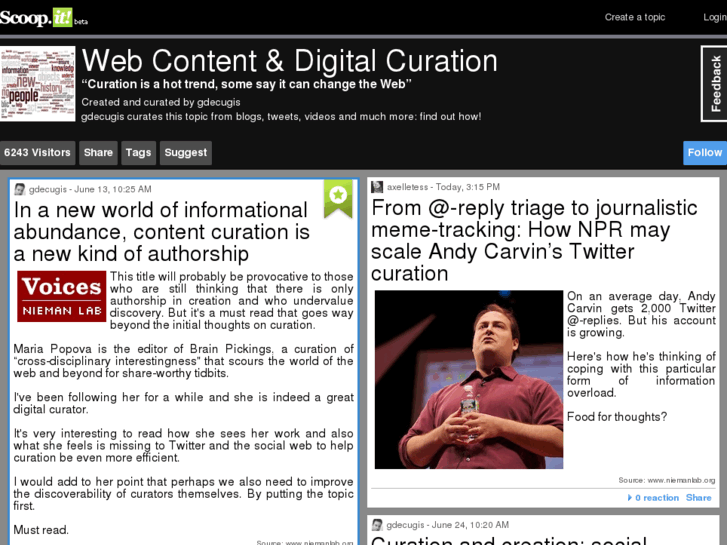Click the 'find out how!' text
The height and width of the screenshot is (545, 727).
click(x=450, y=116)
